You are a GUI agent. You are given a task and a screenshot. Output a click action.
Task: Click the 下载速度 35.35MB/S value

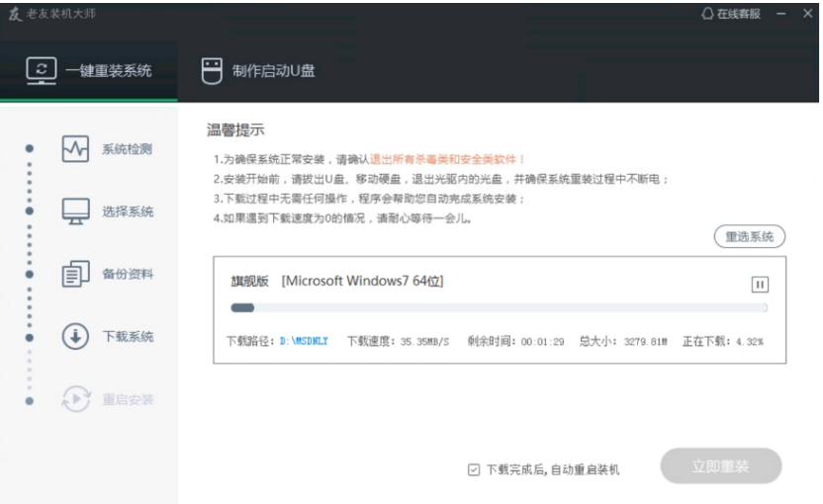(424, 342)
